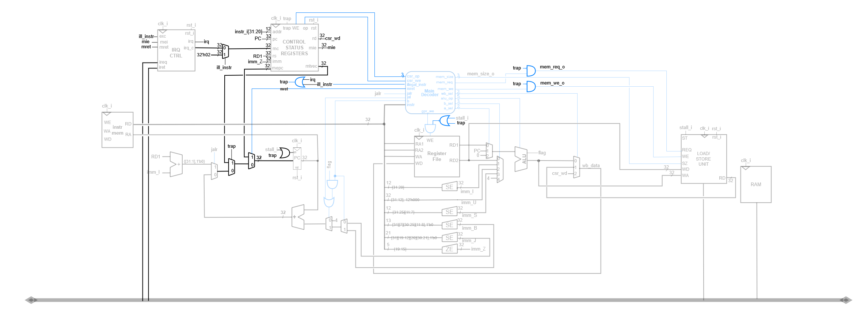Image resolution: width=868 pixels, height=316 pixels.
Task: Select the ireq port on IRQ CTRL
Action: [x=163, y=62]
